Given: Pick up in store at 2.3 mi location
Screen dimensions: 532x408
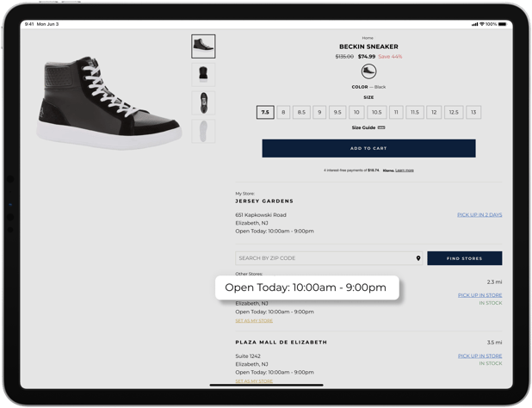Looking at the screenshot, I should (479, 295).
